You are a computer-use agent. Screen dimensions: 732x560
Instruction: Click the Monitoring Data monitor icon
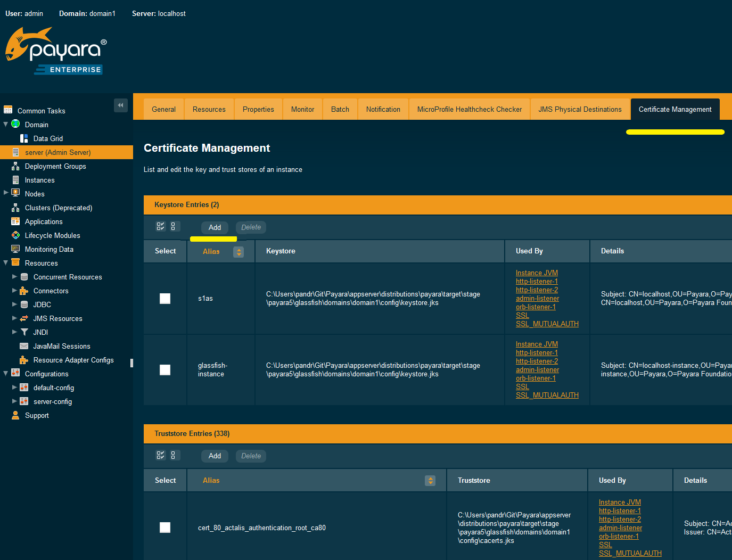coord(15,249)
